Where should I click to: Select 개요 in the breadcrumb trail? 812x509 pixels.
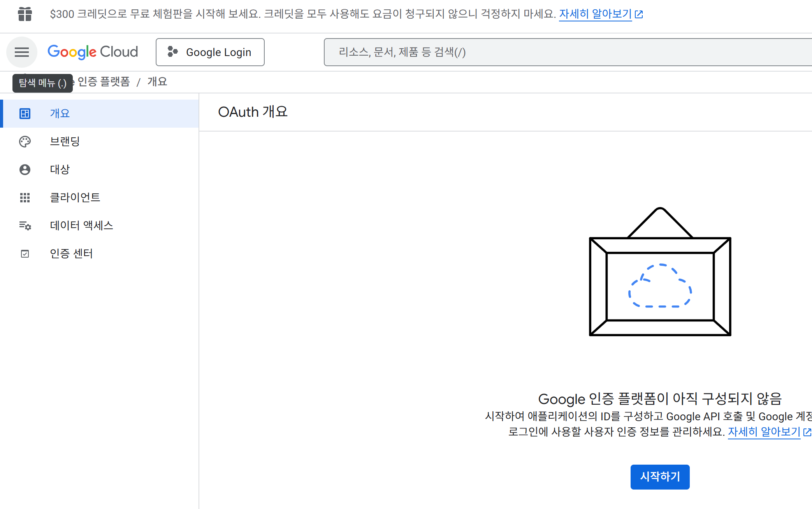(x=157, y=81)
